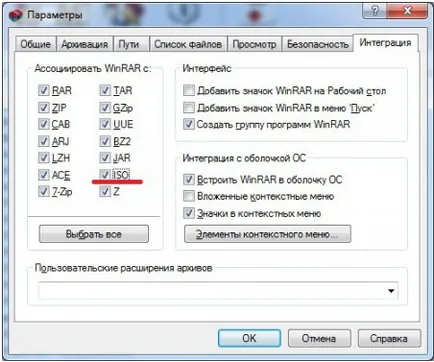Expand the user archive extensions dropdown arrow
Screen dimensions: 434x362
click(391, 291)
